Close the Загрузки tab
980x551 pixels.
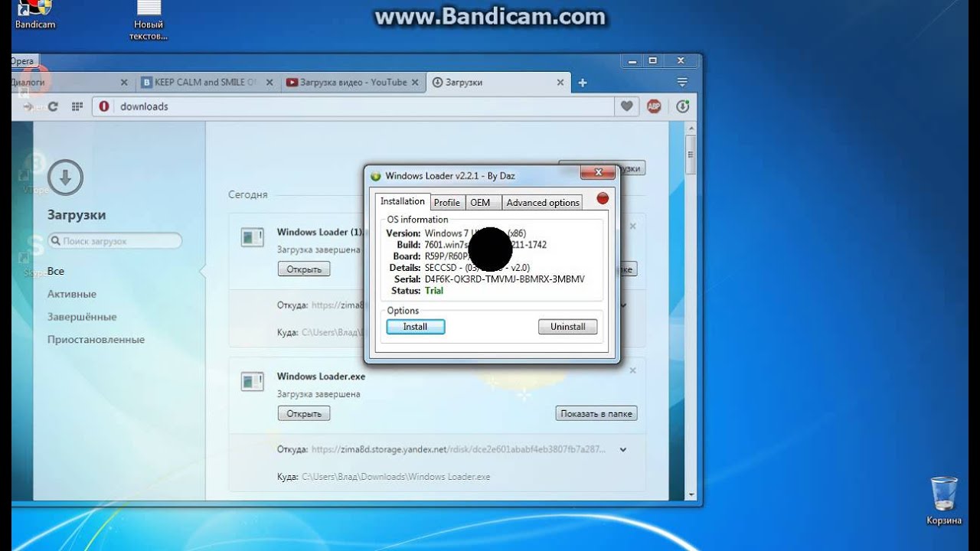560,82
